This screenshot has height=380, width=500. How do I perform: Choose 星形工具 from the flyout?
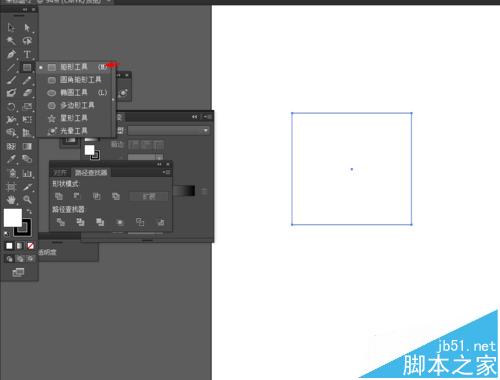75,118
